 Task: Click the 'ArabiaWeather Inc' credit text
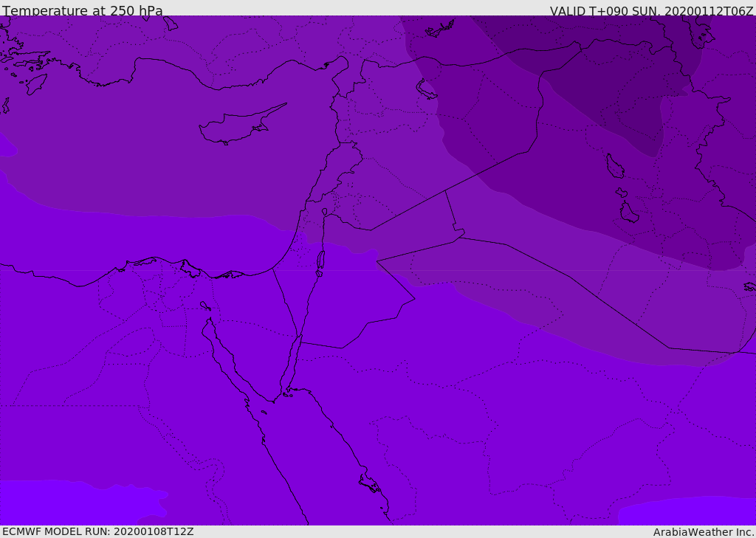point(704,532)
